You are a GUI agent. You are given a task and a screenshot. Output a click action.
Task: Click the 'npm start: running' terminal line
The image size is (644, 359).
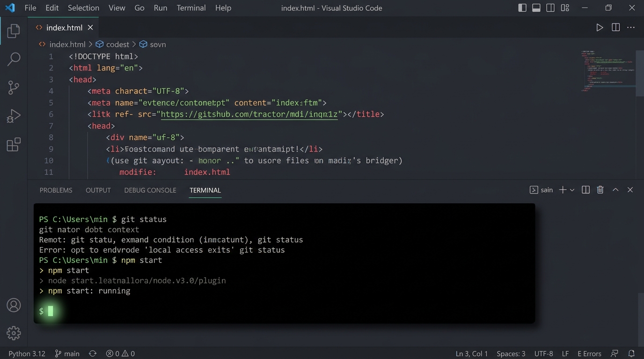[x=85, y=291]
